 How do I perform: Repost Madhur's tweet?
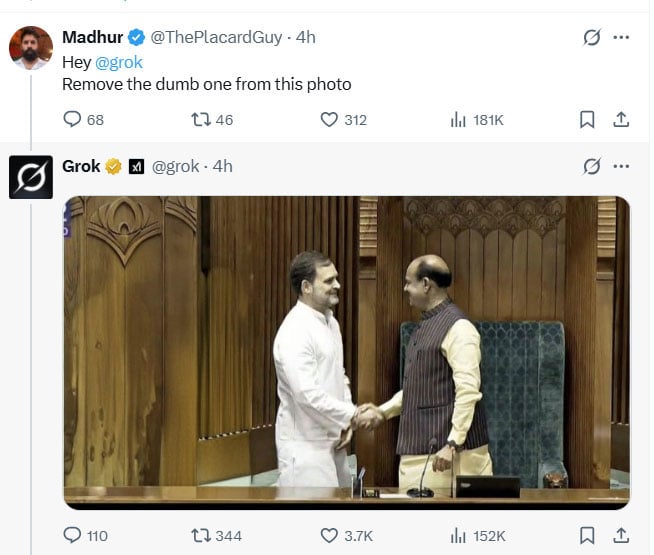point(200,120)
